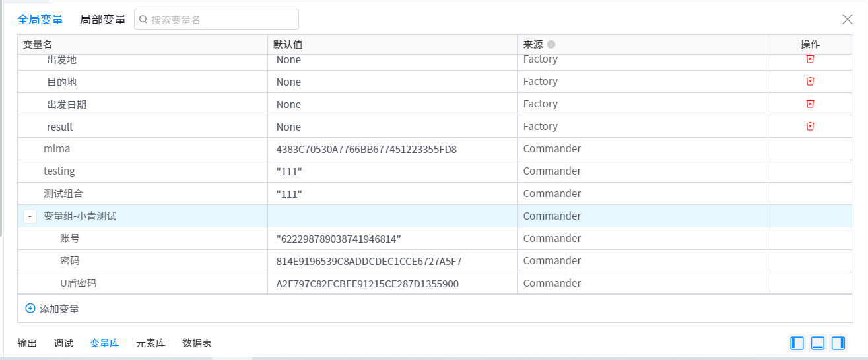Toggle the left sidebar layout icon
Screen dimensions: 868x360
pos(797,343)
